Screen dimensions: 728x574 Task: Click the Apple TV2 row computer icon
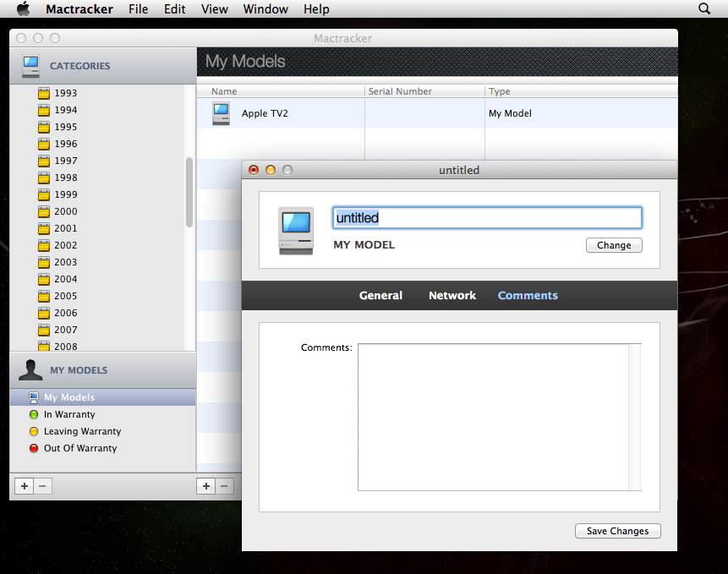[221, 113]
